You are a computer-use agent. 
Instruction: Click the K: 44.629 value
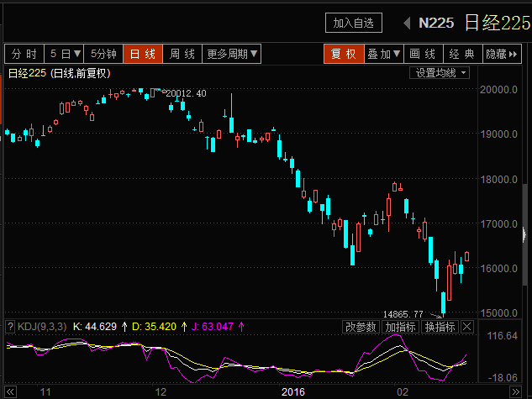[x=95, y=327]
